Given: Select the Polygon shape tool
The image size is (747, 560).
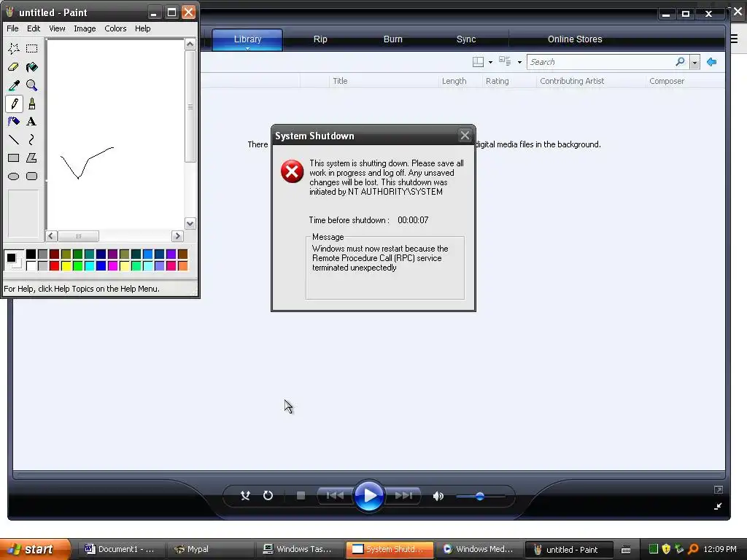Looking at the screenshot, I should pos(32,157).
